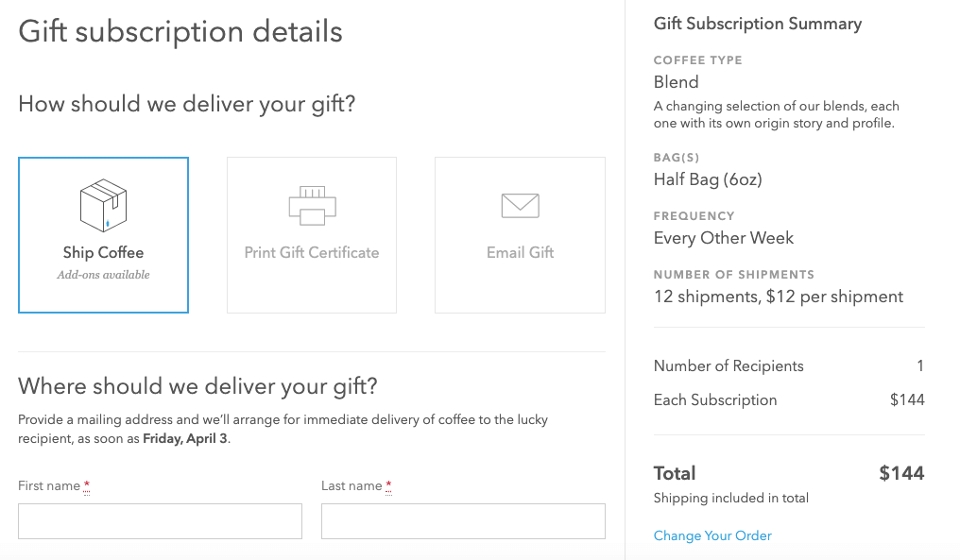Screen dimensions: 960x560
Task: Click the bold $144 total amount
Action: click(901, 473)
